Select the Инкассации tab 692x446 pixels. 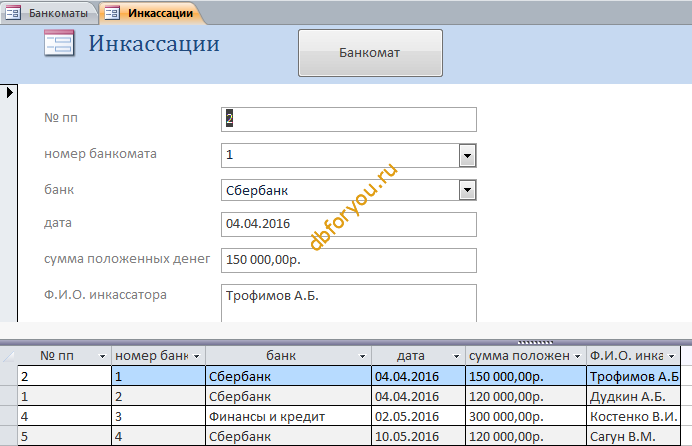pyautogui.click(x=152, y=13)
